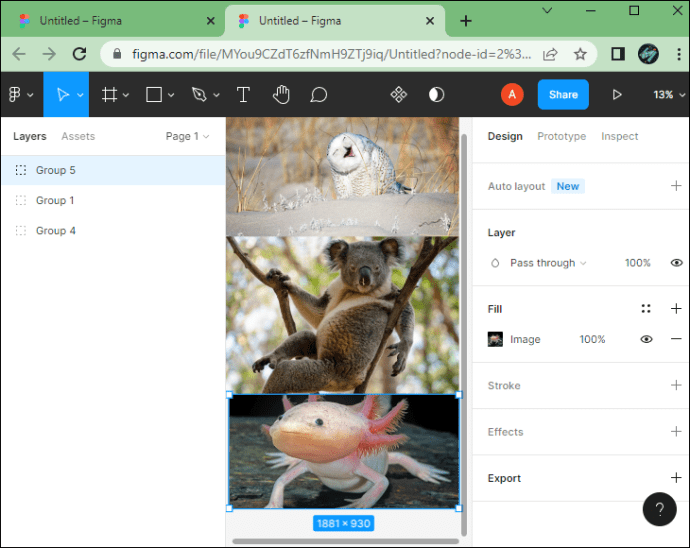This screenshot has height=548, width=690.
Task: Switch to the Design tab
Action: [x=505, y=136]
